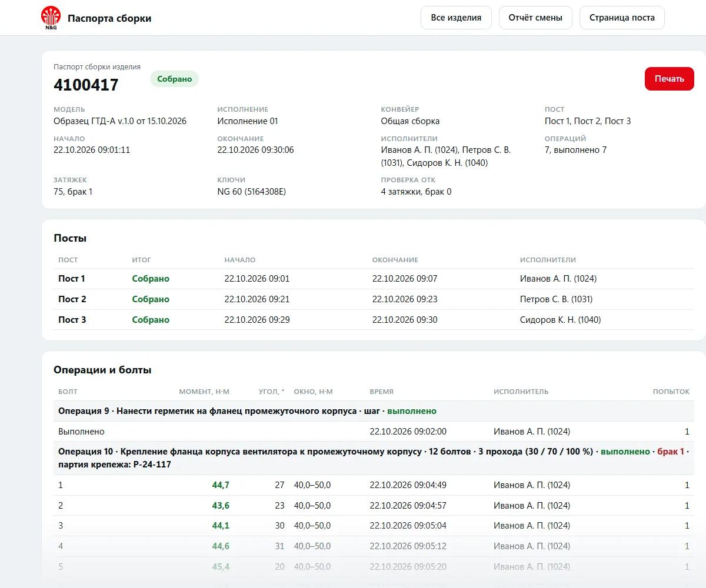Click the "Паспорта сборки" header title

(109, 18)
